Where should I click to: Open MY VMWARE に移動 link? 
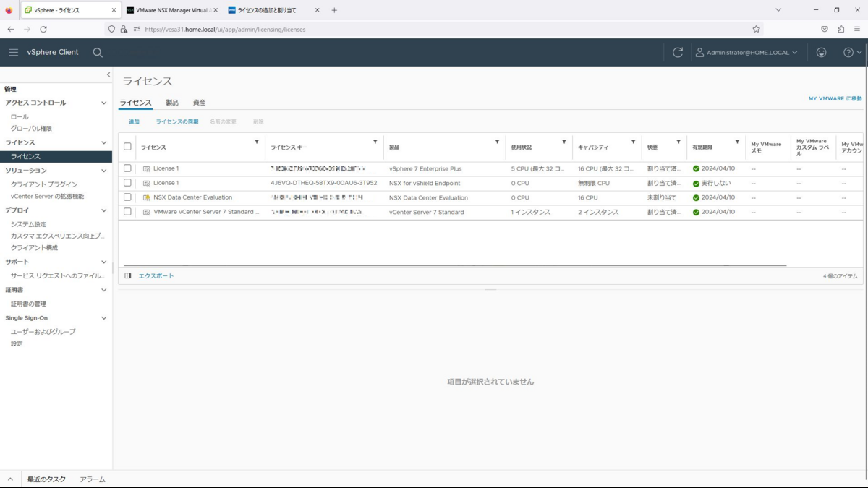pyautogui.click(x=835, y=98)
